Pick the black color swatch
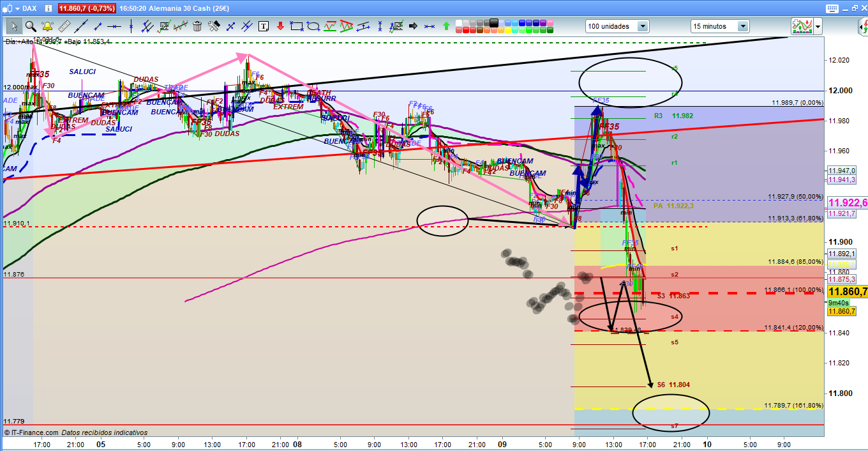The height and width of the screenshot is (451, 868). pyautogui.click(x=494, y=23)
